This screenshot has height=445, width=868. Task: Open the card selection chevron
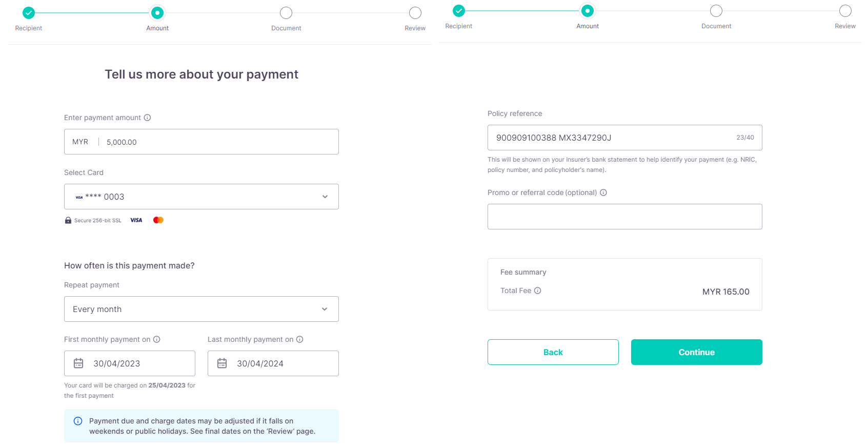coord(325,197)
